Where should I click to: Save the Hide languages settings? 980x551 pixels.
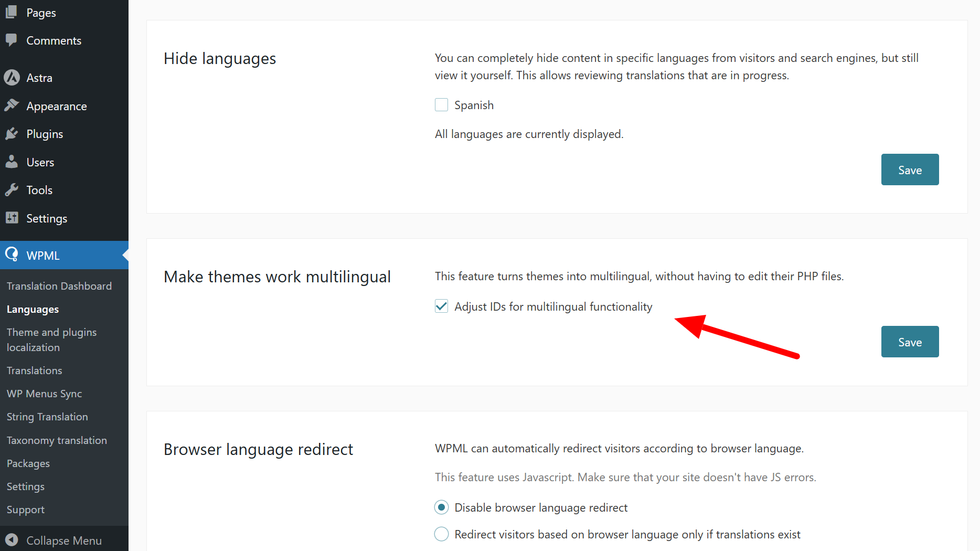pyautogui.click(x=910, y=169)
